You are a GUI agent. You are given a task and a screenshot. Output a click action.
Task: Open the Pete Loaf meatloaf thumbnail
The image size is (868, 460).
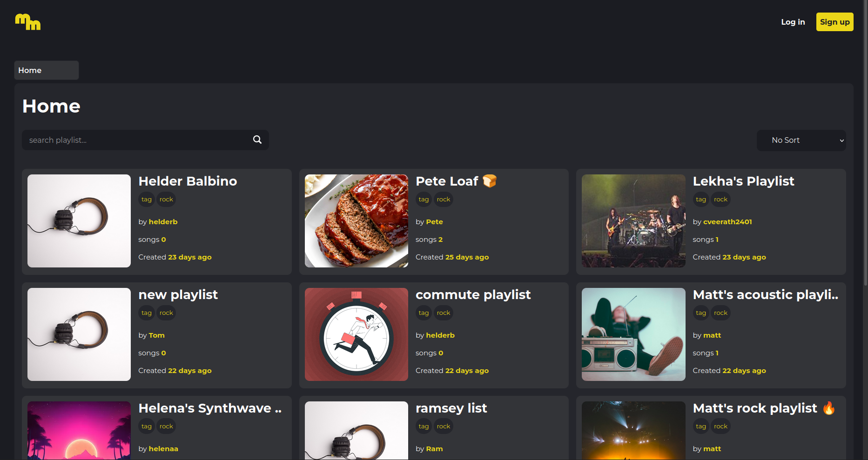coord(356,221)
